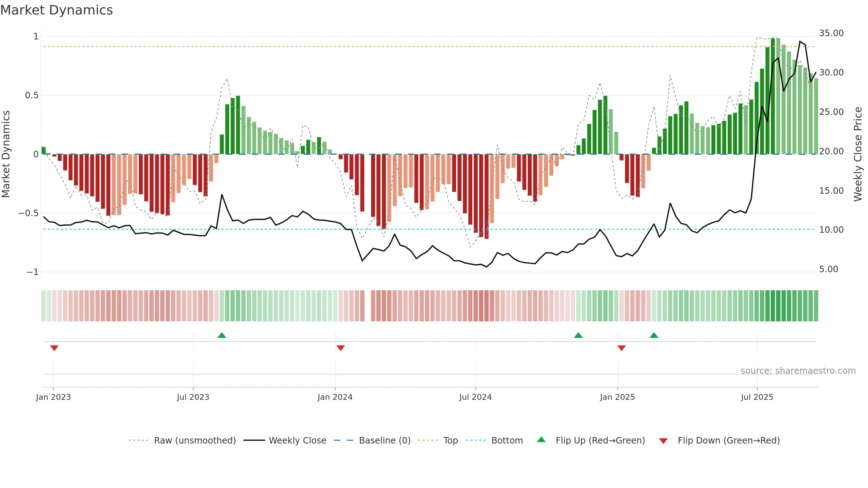Click the 0.5 left axis tick
The width and height of the screenshot is (868, 488).
pos(31,95)
